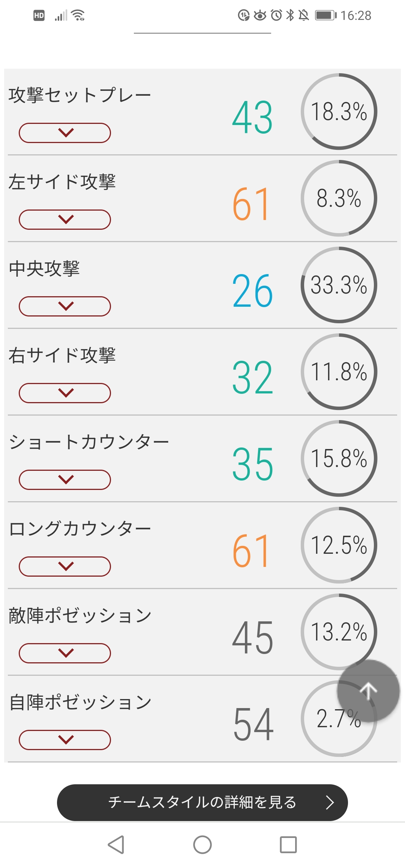The height and width of the screenshot is (868, 405).
Task: Expand the 攻撃セットプレー details
Action: tap(65, 133)
